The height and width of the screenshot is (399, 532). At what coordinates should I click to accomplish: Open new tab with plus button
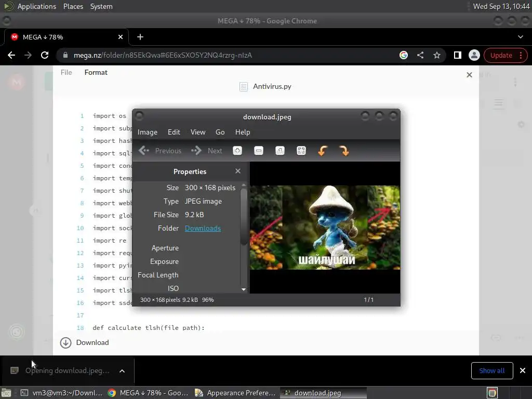click(140, 37)
